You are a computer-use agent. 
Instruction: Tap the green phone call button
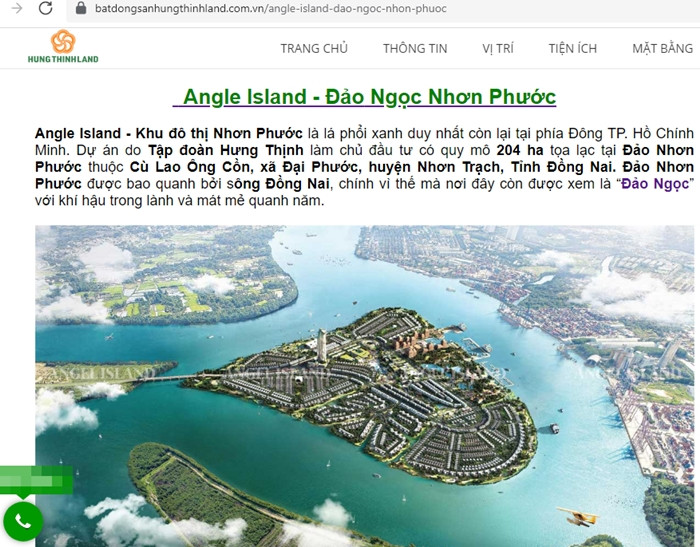pyautogui.click(x=22, y=521)
